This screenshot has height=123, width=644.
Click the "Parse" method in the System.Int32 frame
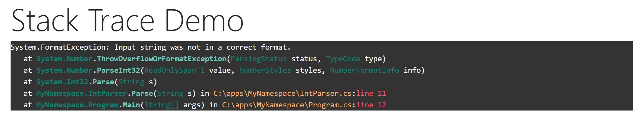coord(103,82)
